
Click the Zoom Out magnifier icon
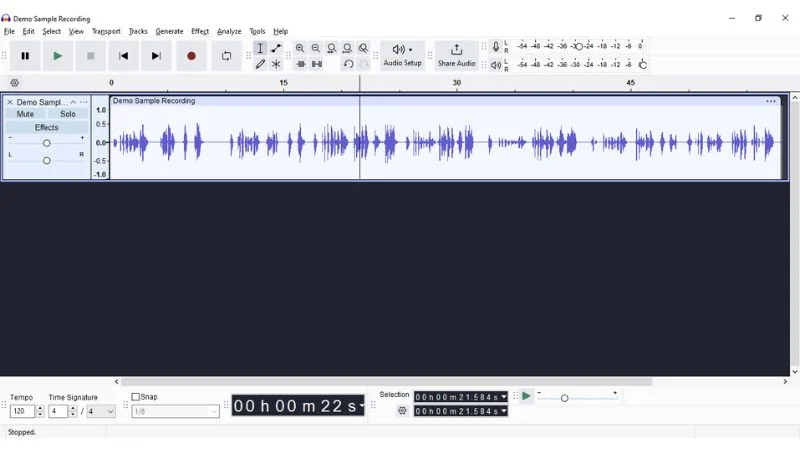[316, 48]
